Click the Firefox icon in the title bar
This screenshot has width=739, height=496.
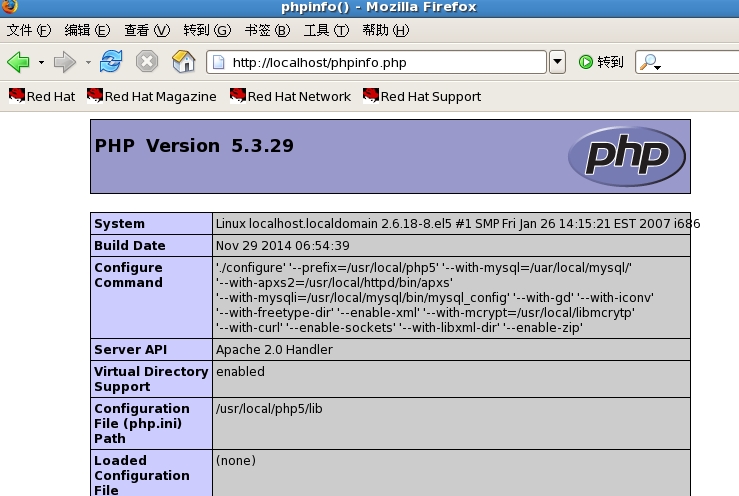tap(9, 7)
